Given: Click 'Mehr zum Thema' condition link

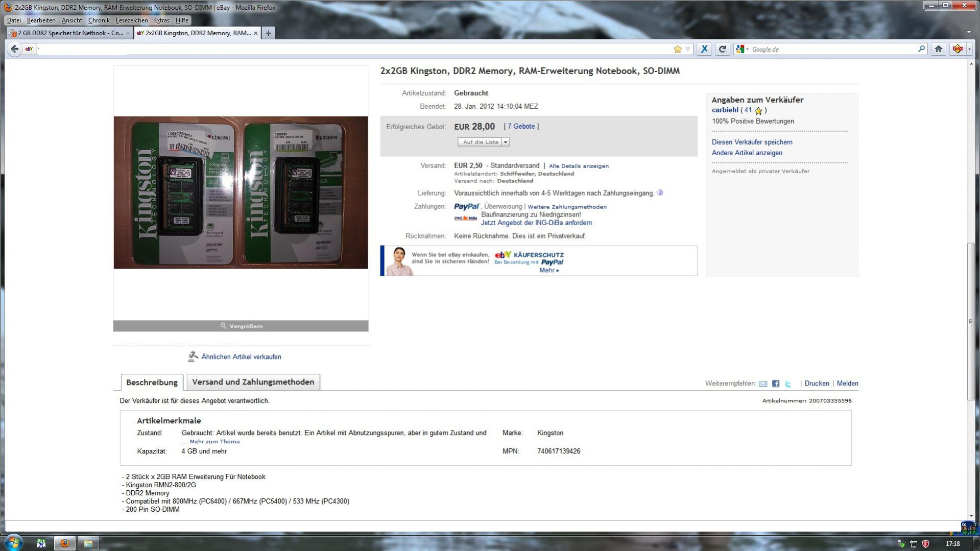Looking at the screenshot, I should coord(214,442).
